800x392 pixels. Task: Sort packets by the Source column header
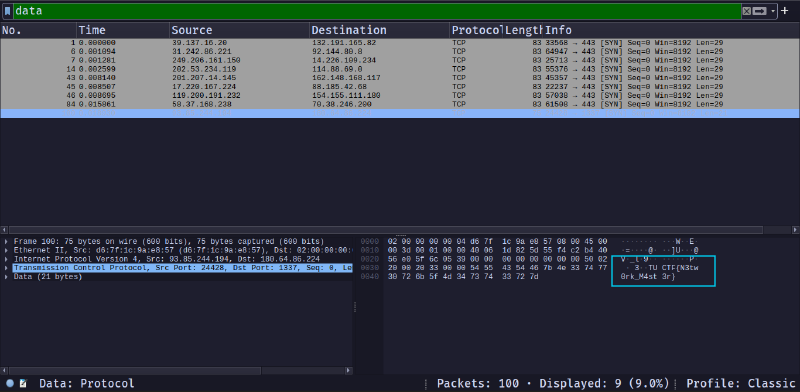(240, 30)
